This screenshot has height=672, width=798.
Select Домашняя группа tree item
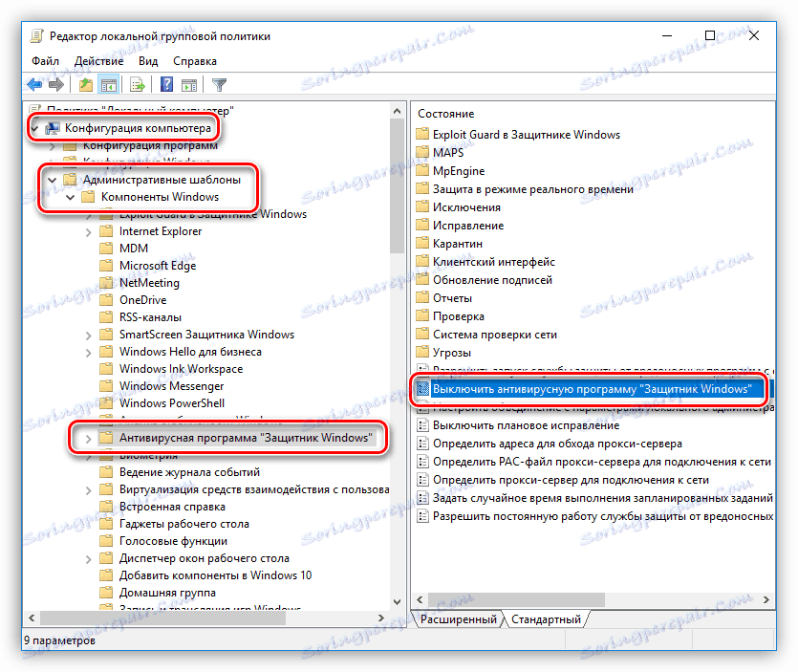[167, 593]
